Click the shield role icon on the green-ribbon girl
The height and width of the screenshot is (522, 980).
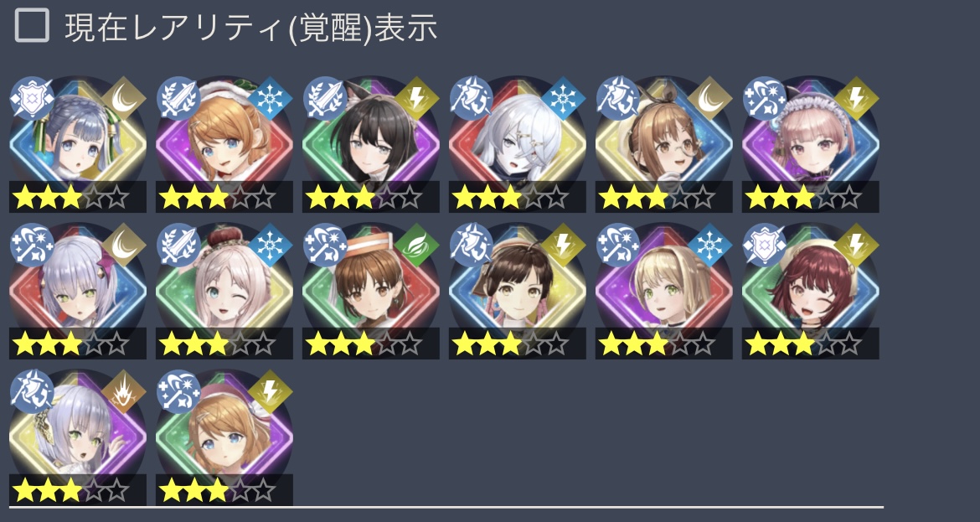[x=32, y=99]
